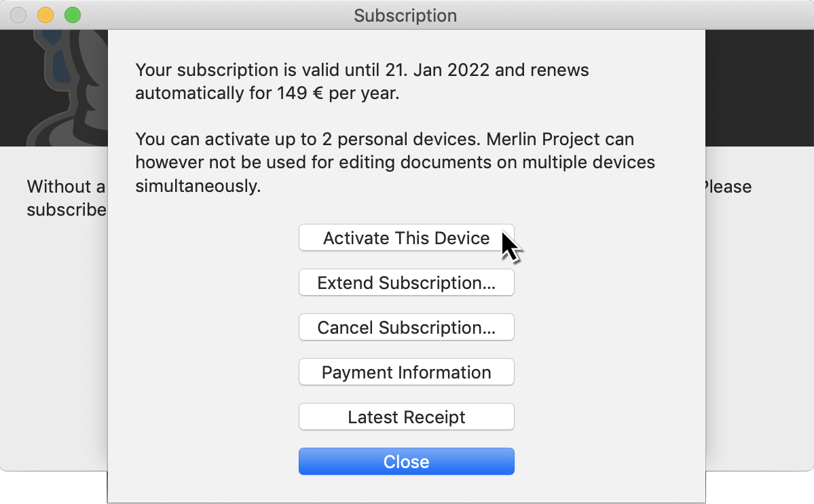814x504 pixels.
Task: Click the Activate This Device button
Action: coord(406,238)
